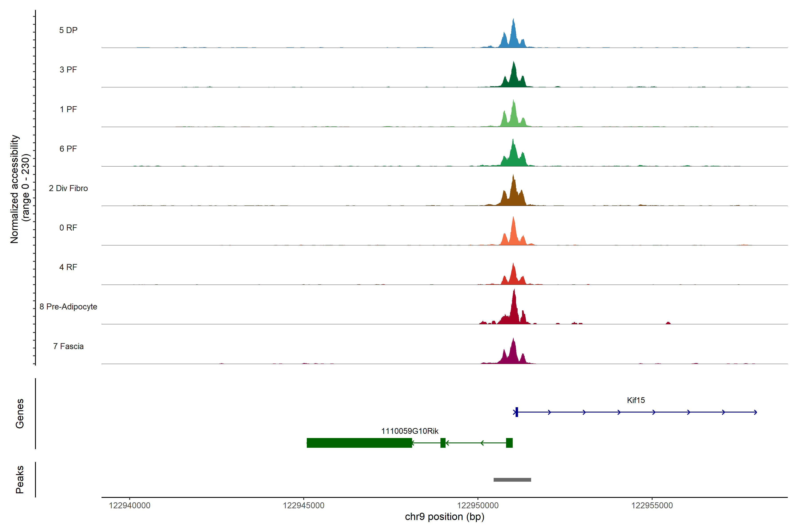
Task: Click the Kif15 gene label
Action: (636, 400)
